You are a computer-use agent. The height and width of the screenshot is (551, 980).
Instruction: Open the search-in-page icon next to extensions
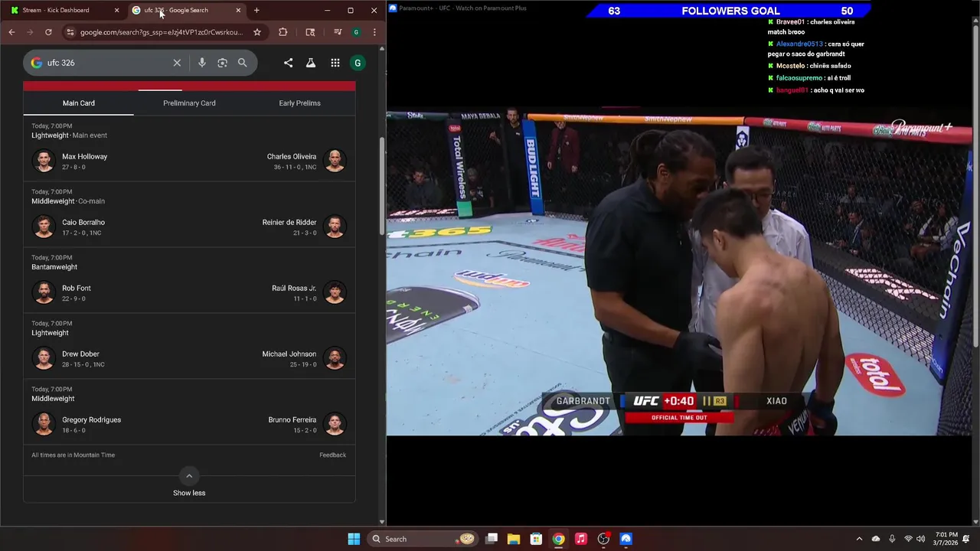pyautogui.click(x=310, y=32)
